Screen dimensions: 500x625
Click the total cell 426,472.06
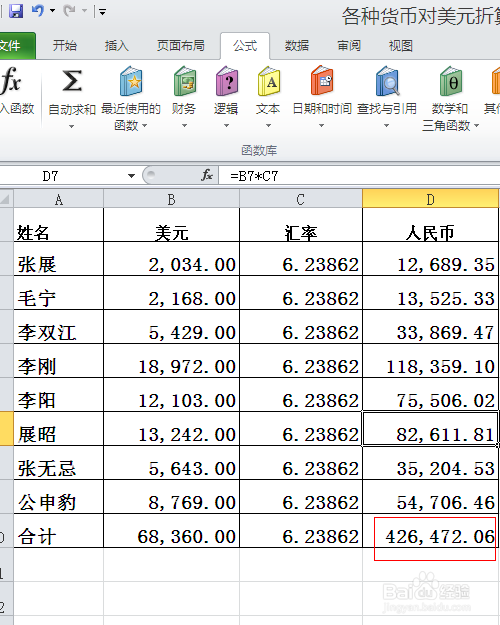click(x=430, y=531)
